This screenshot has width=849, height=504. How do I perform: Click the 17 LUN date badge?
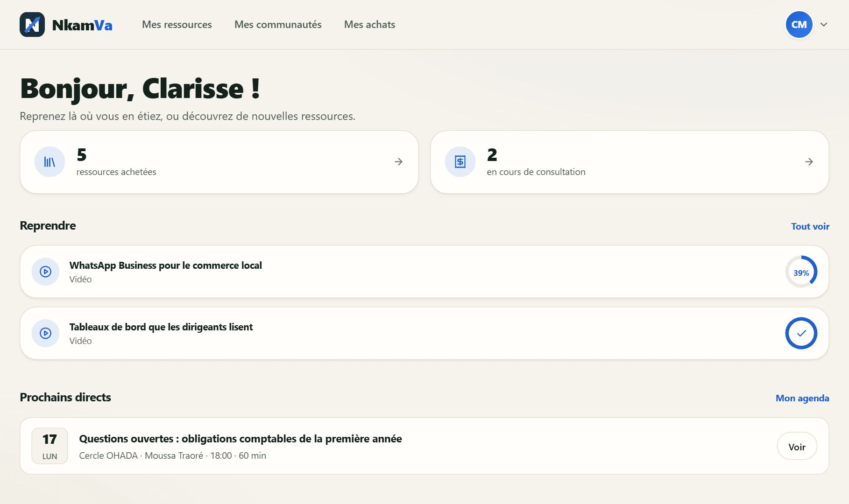click(50, 446)
